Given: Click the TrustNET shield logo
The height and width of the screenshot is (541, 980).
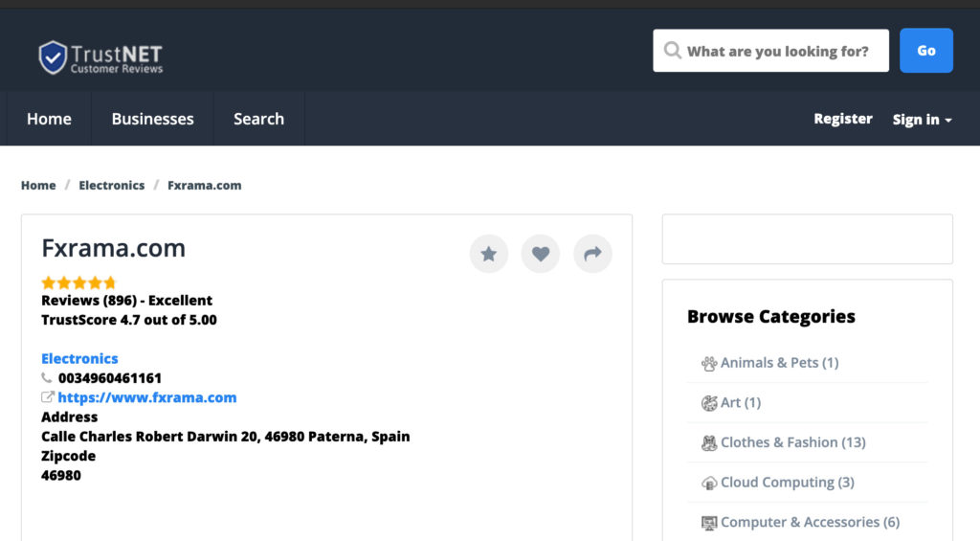Looking at the screenshot, I should tap(53, 56).
